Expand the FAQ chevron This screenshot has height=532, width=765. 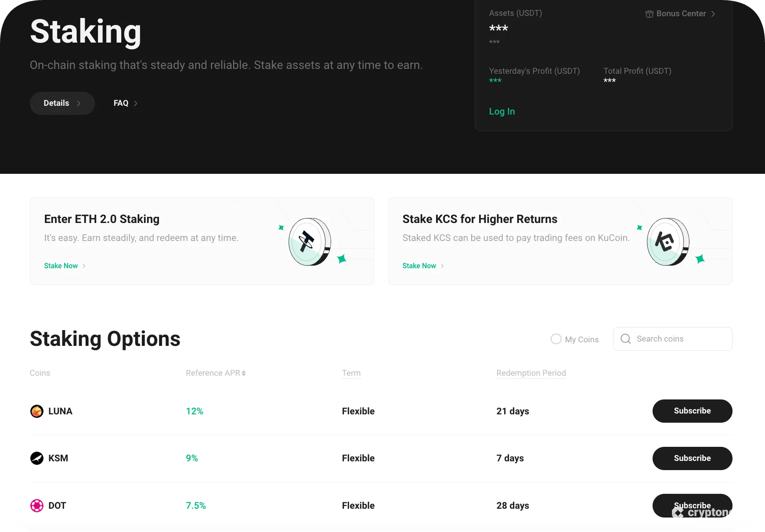(x=135, y=103)
